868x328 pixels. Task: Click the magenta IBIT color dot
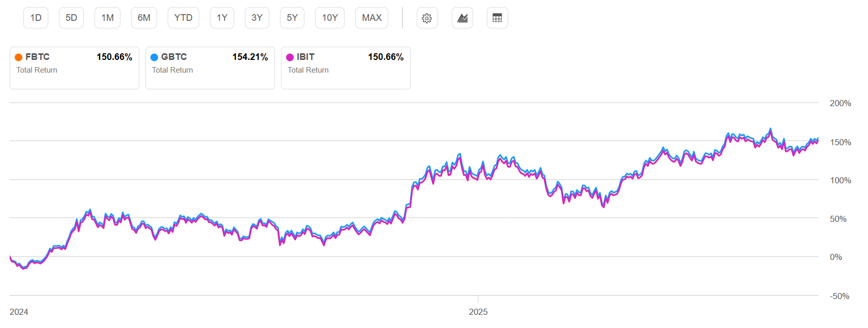tap(290, 57)
